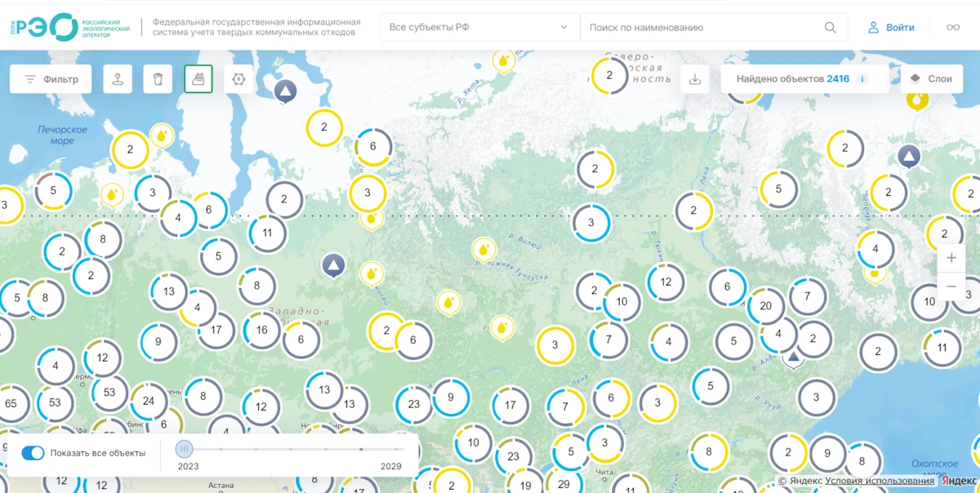Select the yellow drop marker near Нижняя Тунгуска
The image size is (980, 493).
[x=484, y=249]
